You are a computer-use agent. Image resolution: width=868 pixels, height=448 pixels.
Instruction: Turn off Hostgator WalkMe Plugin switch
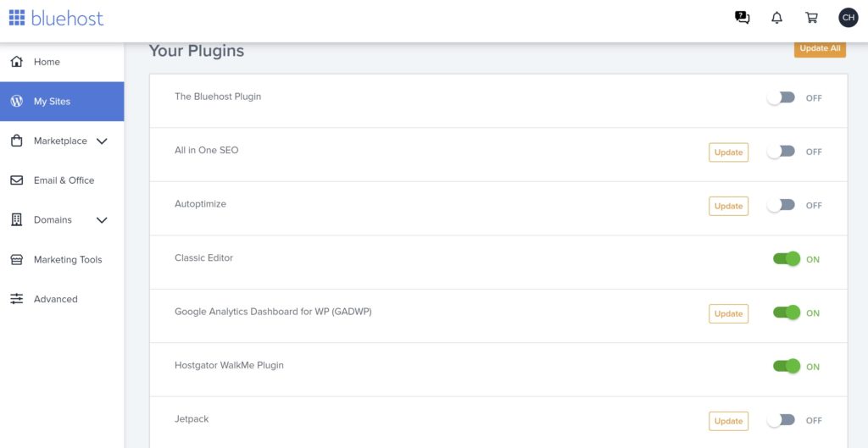tap(786, 367)
